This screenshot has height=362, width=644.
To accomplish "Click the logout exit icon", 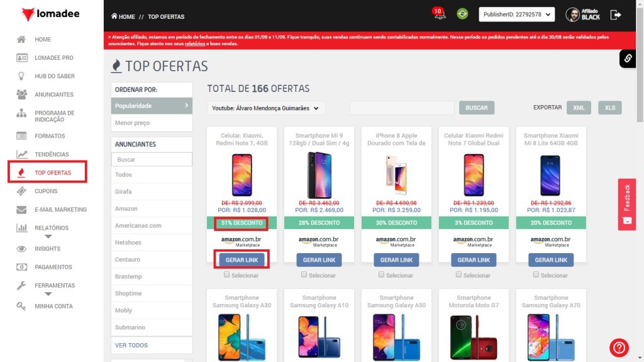I will [x=615, y=15].
